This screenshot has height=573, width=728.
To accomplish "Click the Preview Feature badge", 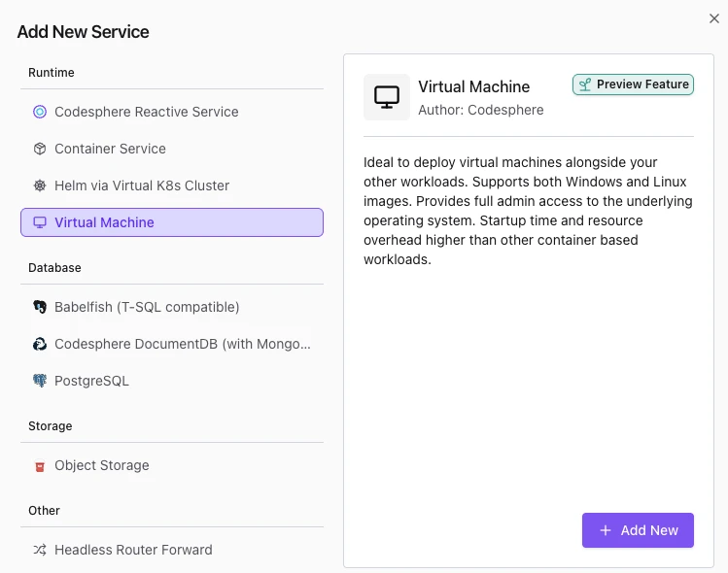I will (634, 84).
